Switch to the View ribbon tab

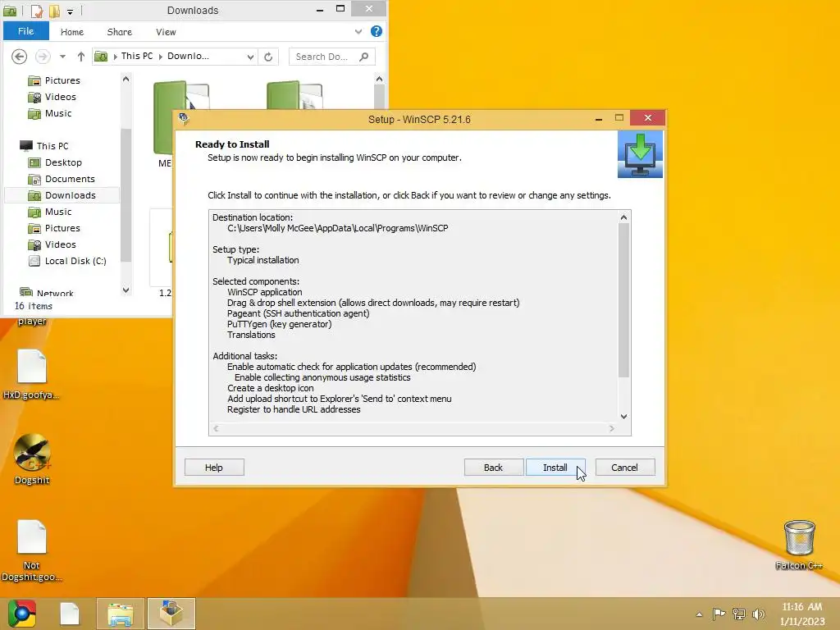click(x=166, y=32)
